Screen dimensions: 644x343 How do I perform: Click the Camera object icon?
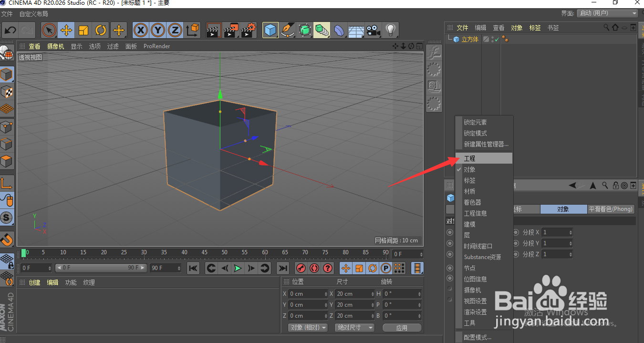pyautogui.click(x=374, y=31)
